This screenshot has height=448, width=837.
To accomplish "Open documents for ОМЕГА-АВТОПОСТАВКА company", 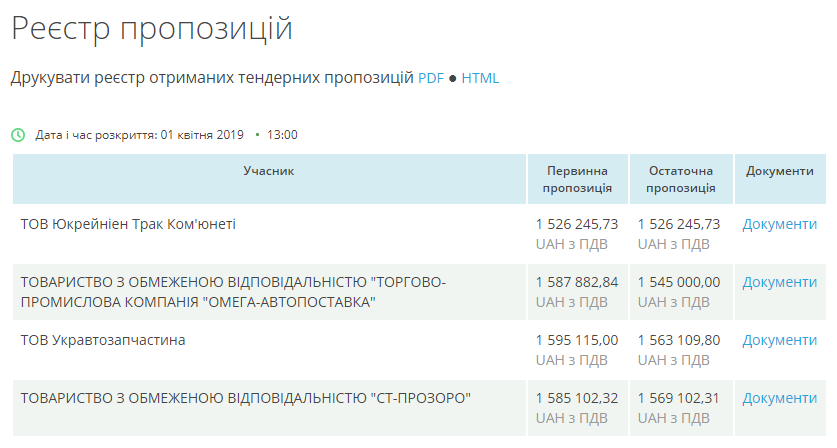I will tap(779, 283).
